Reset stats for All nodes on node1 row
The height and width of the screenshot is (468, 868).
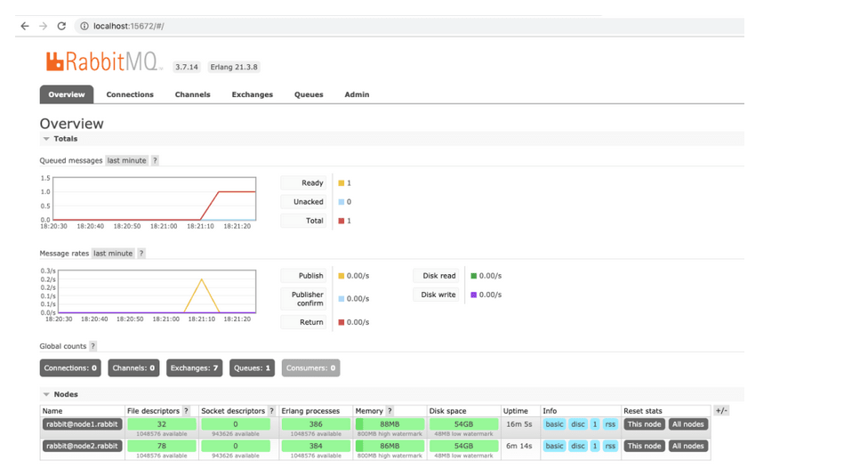(688, 424)
